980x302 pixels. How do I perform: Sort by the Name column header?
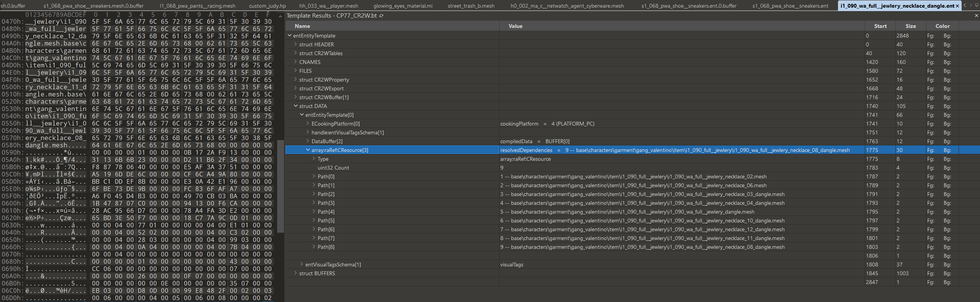click(392, 26)
